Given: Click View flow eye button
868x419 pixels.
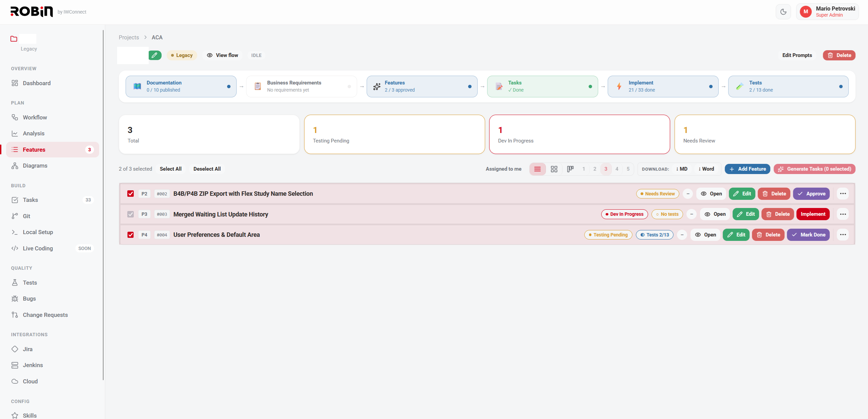Looking at the screenshot, I should click(x=222, y=55).
